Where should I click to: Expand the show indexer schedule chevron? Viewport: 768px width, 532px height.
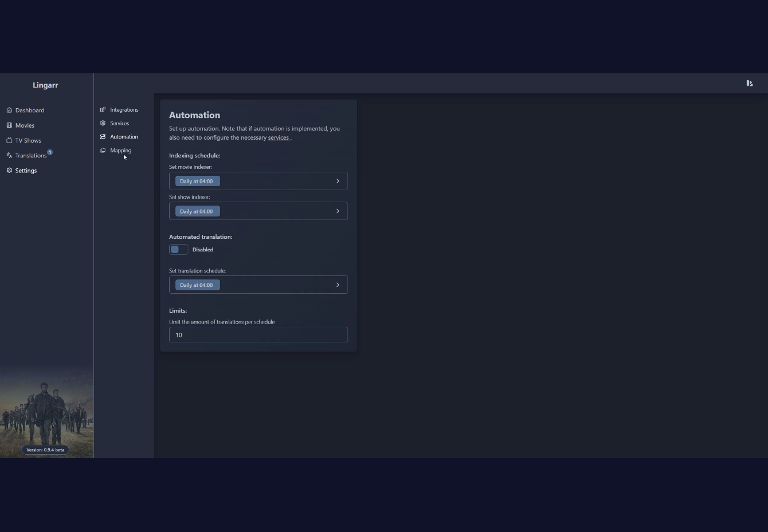[x=338, y=211]
